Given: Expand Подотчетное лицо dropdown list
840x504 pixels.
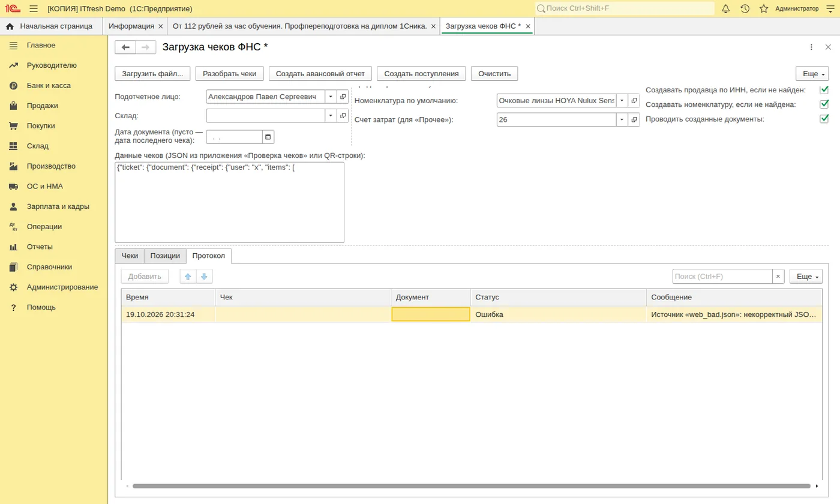Looking at the screenshot, I should click(331, 97).
